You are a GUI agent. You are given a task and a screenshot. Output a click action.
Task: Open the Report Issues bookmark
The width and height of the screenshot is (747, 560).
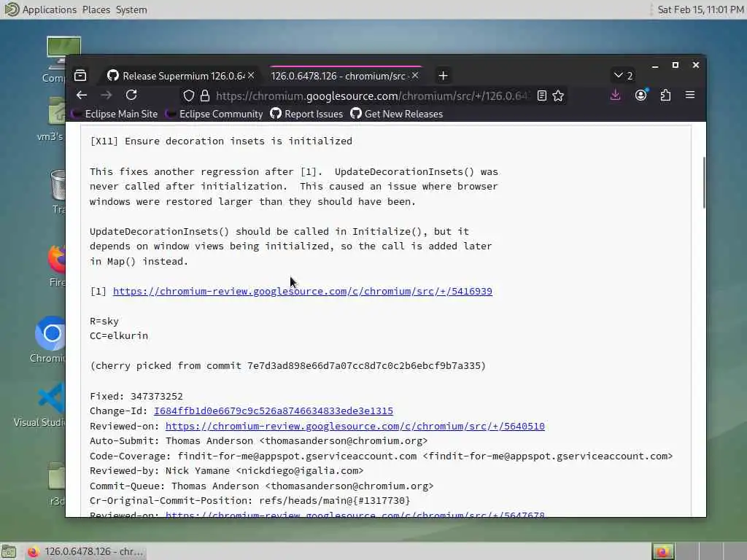pos(307,114)
